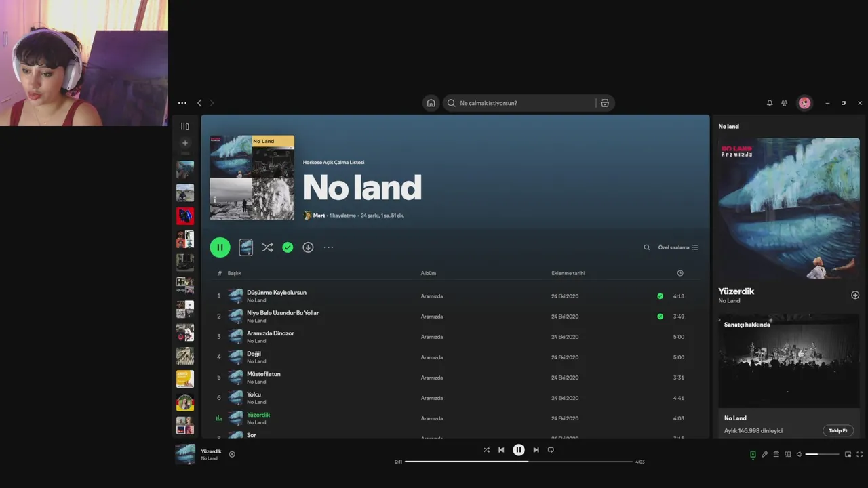This screenshot has width=868, height=488.
Task: Add Yüzerdik to library in right panel
Action: pos(855,295)
